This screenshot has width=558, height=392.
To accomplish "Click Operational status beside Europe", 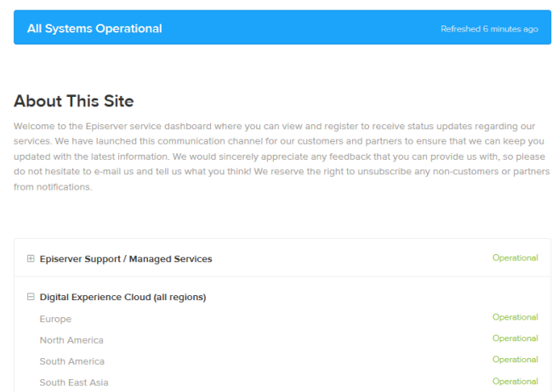I will [515, 317].
